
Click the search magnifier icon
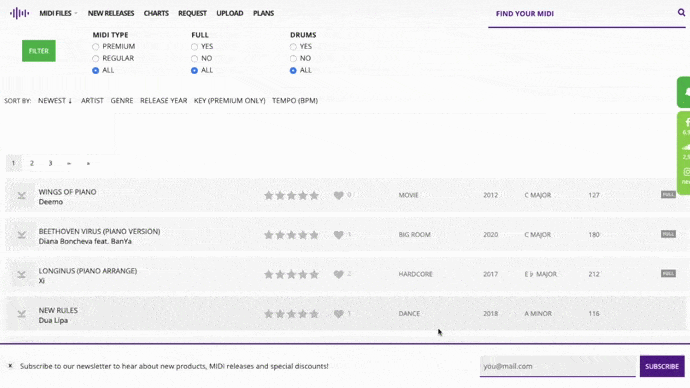pyautogui.click(x=681, y=12)
